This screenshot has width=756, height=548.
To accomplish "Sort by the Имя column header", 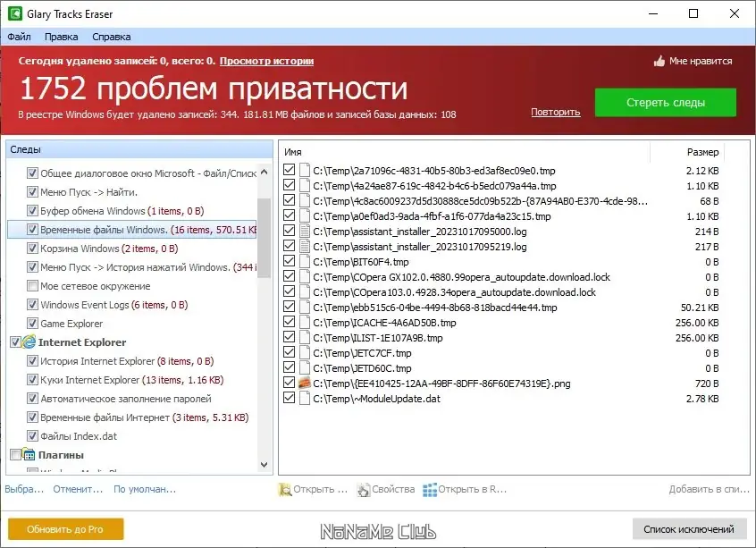I will tap(293, 152).
